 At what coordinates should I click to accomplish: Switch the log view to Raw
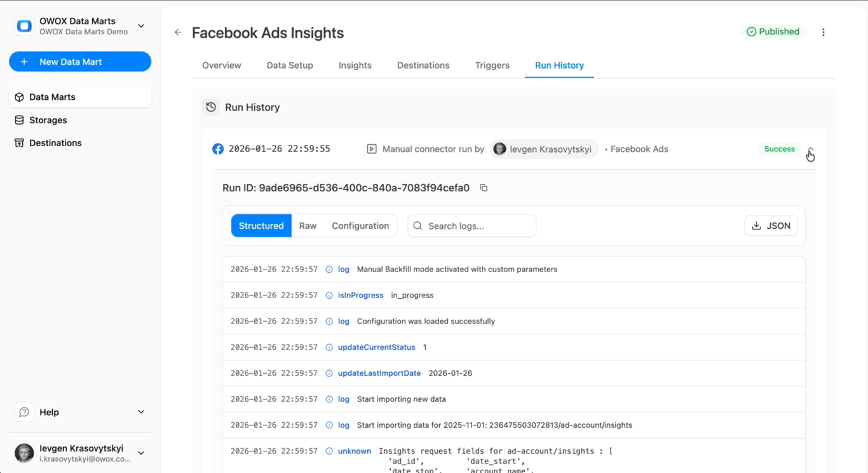pos(308,226)
